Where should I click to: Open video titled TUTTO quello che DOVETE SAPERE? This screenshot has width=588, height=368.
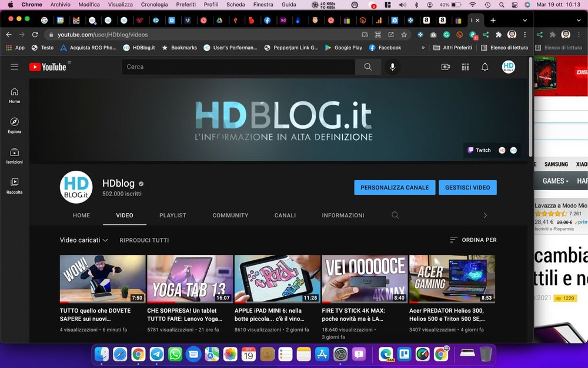[95, 314]
